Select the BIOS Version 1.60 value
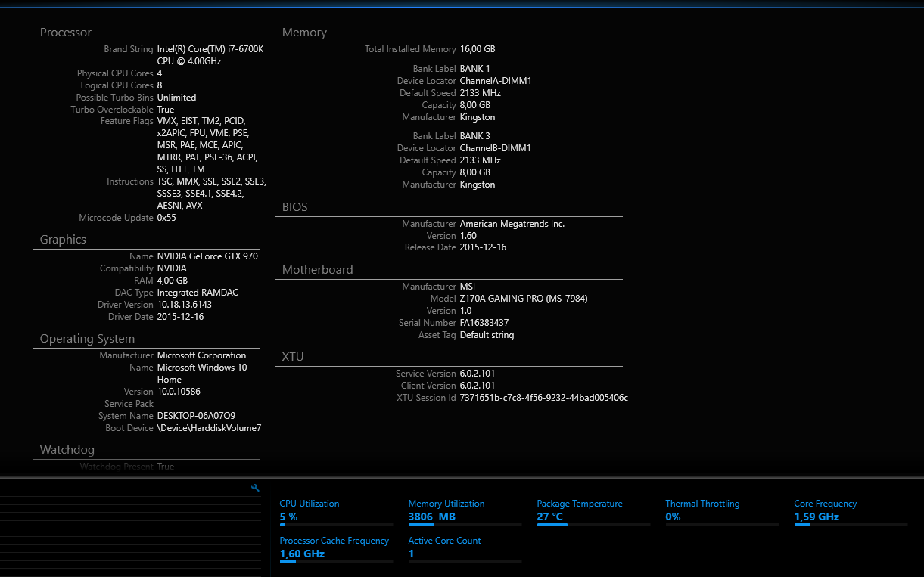Screen dimensions: 924x577 (468, 236)
